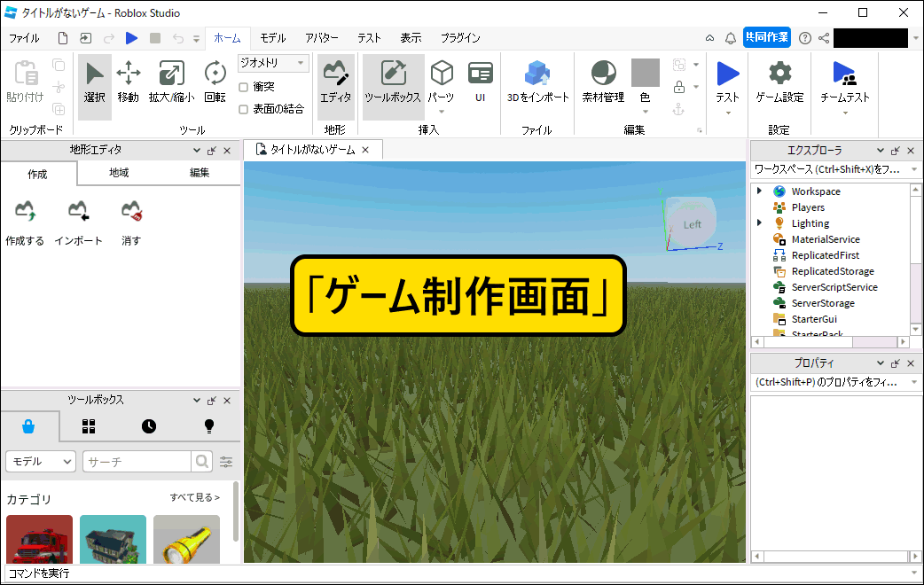Click the すべて見る link
The height and width of the screenshot is (585, 924).
coord(195,498)
